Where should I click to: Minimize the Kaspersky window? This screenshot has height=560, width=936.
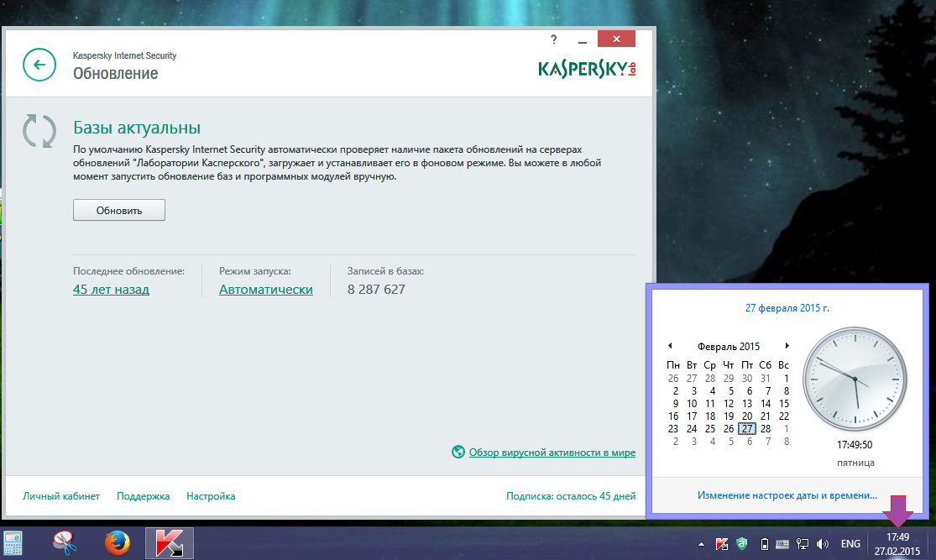583,40
